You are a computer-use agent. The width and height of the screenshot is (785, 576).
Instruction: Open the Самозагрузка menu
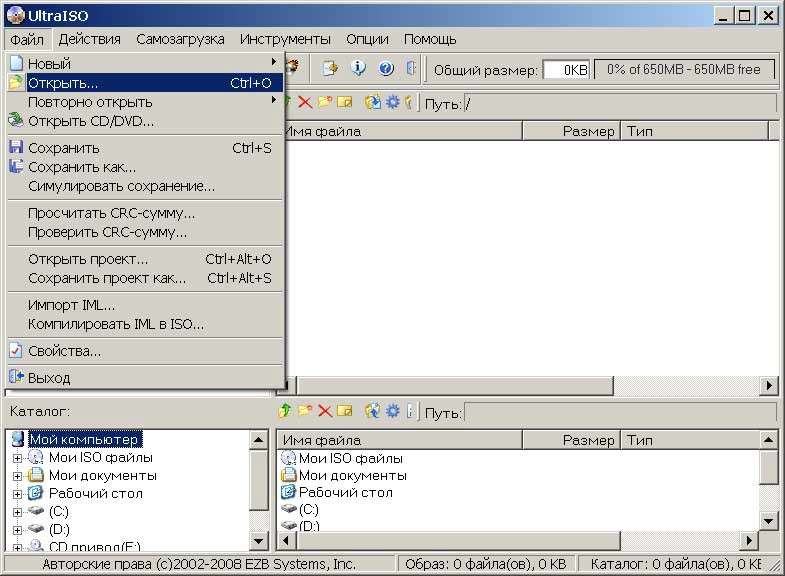(x=180, y=39)
